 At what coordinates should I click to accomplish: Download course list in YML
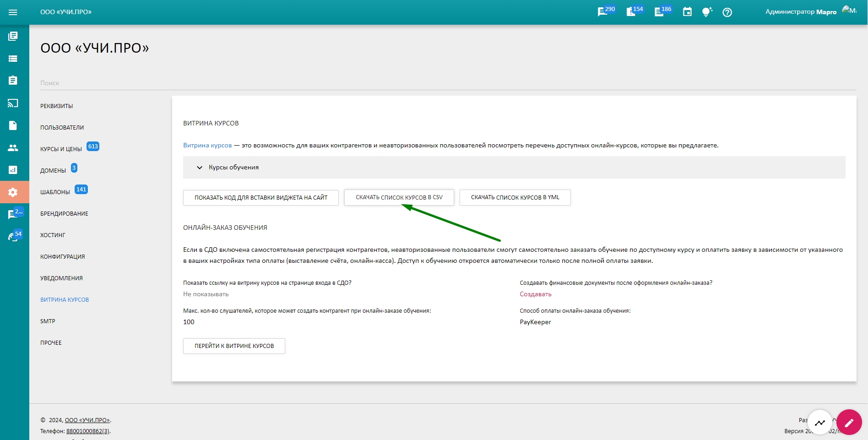click(515, 197)
